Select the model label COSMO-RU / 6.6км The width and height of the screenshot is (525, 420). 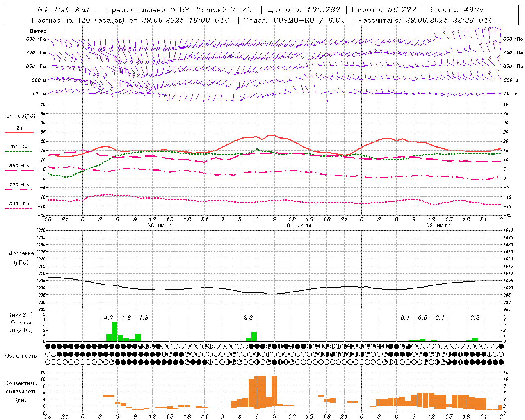[310, 20]
